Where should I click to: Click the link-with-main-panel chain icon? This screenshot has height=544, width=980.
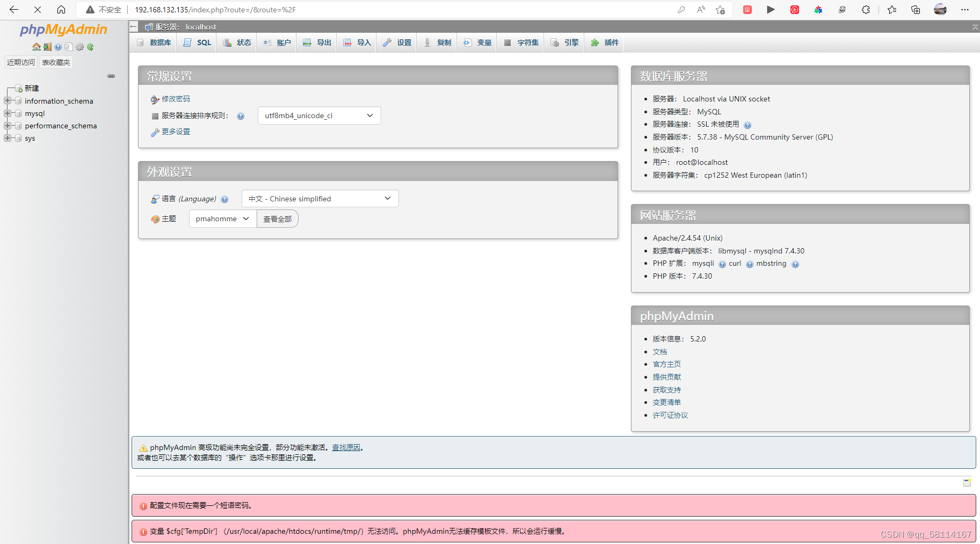tap(111, 76)
